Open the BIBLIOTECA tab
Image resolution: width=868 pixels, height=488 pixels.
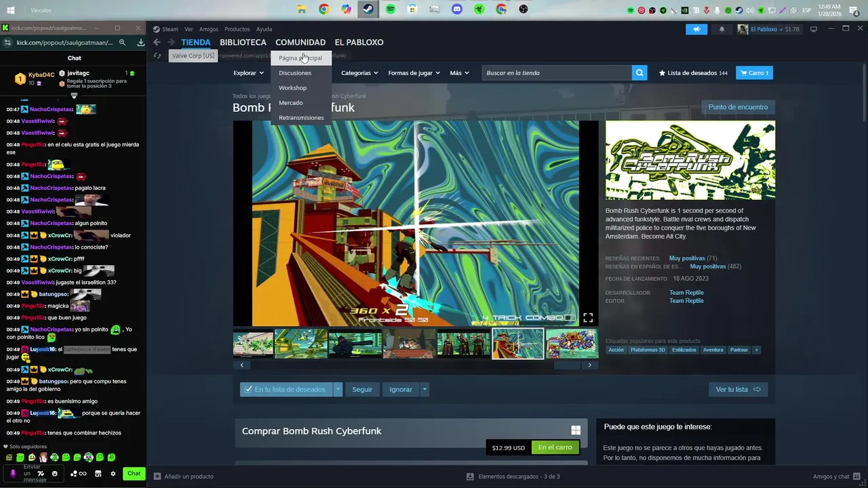(x=243, y=42)
